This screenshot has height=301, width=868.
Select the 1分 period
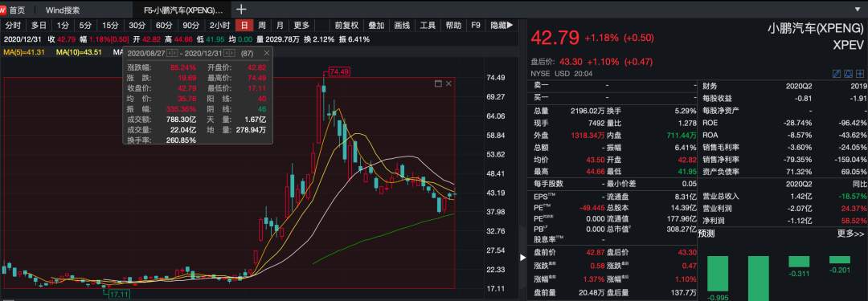pos(63,26)
